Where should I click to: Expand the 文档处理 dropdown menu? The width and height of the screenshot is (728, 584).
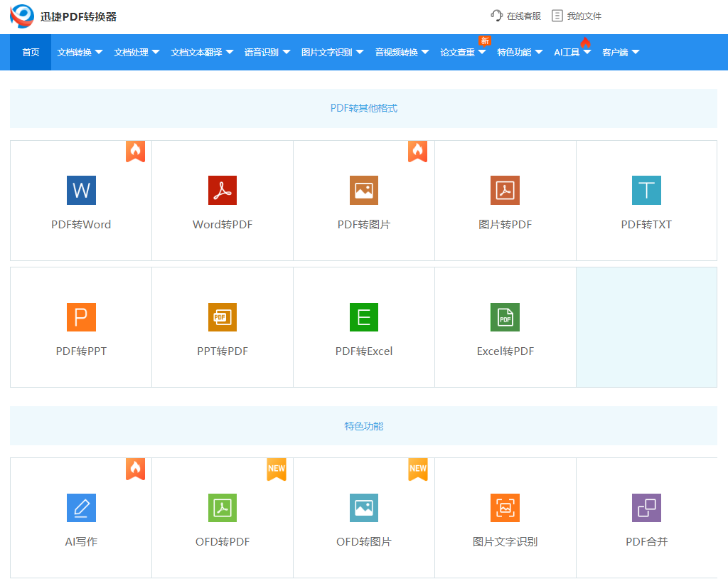coord(136,53)
